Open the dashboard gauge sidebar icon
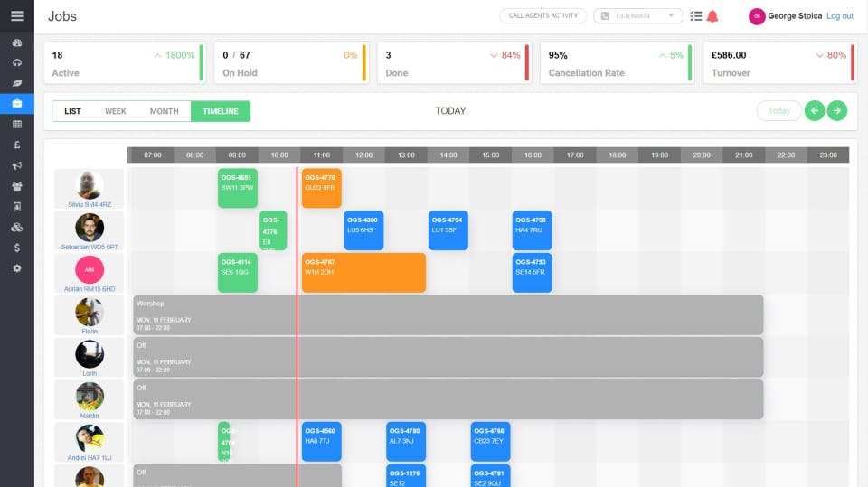The height and width of the screenshot is (487, 868). [x=16, y=42]
